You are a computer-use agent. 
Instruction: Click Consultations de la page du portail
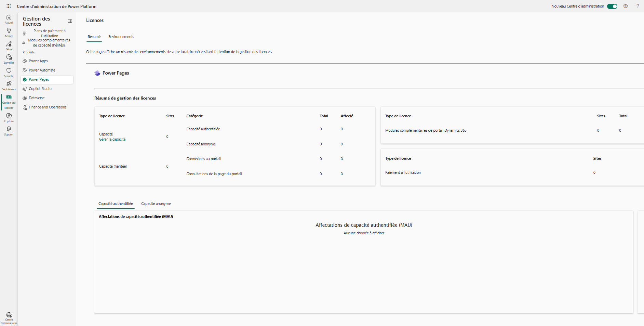click(x=214, y=174)
